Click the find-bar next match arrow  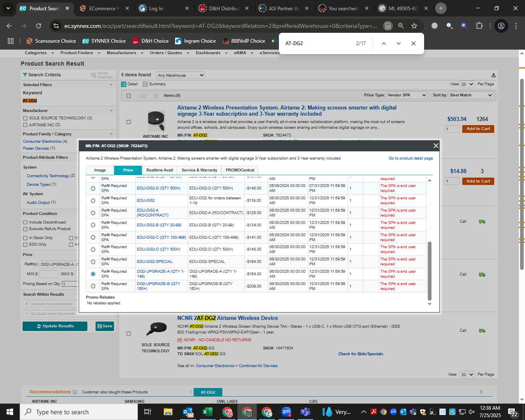coord(398,43)
